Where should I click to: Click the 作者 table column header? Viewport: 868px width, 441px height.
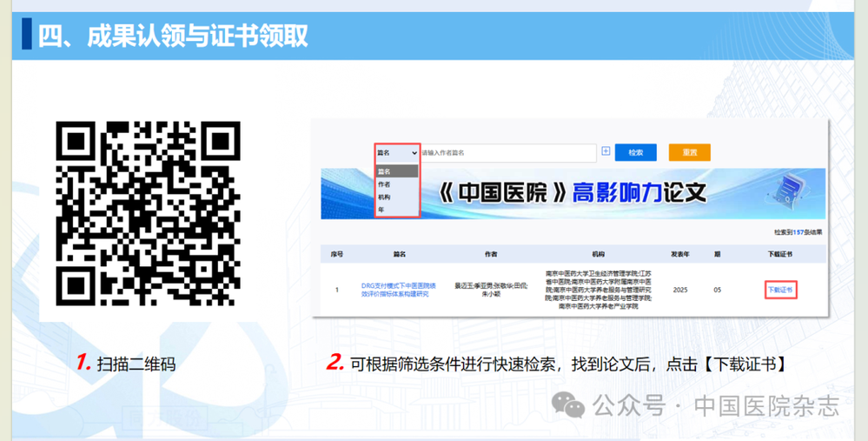click(491, 254)
